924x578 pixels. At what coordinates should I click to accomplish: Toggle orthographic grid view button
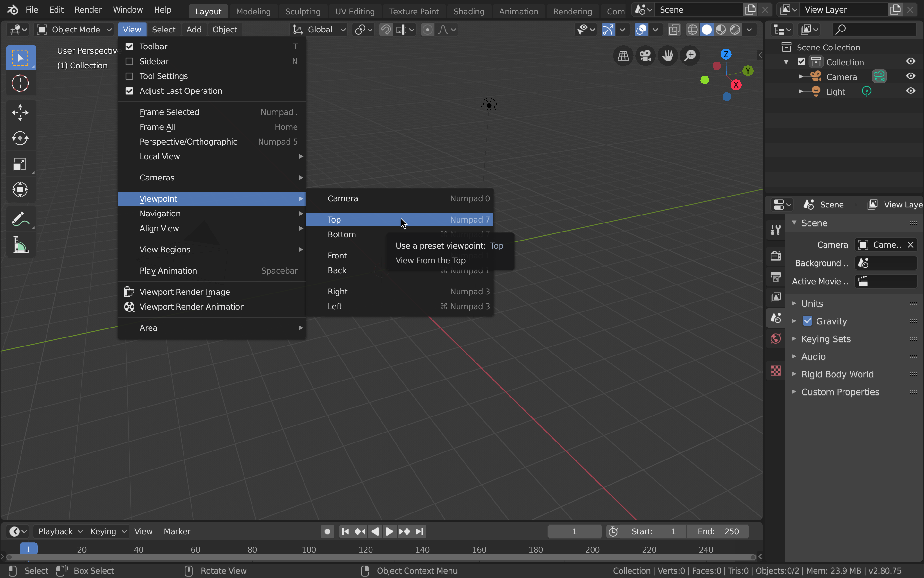(623, 56)
